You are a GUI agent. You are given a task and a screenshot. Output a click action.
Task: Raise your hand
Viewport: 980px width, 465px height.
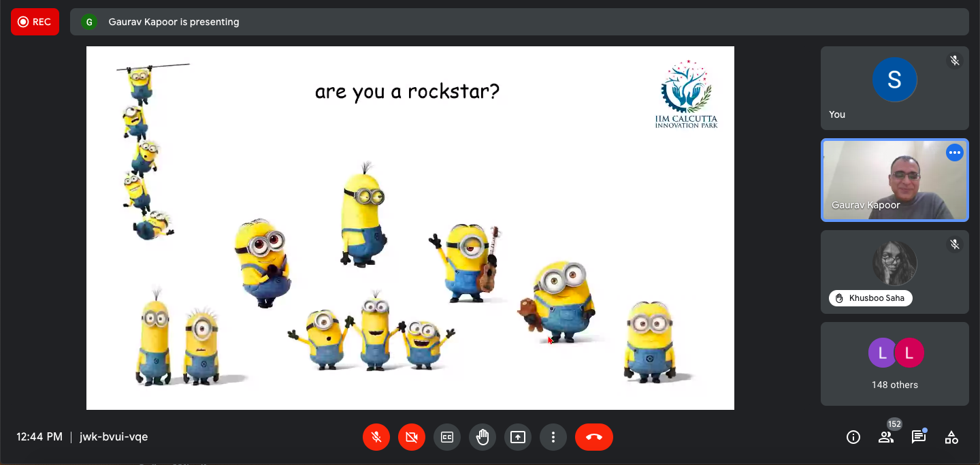pos(483,437)
